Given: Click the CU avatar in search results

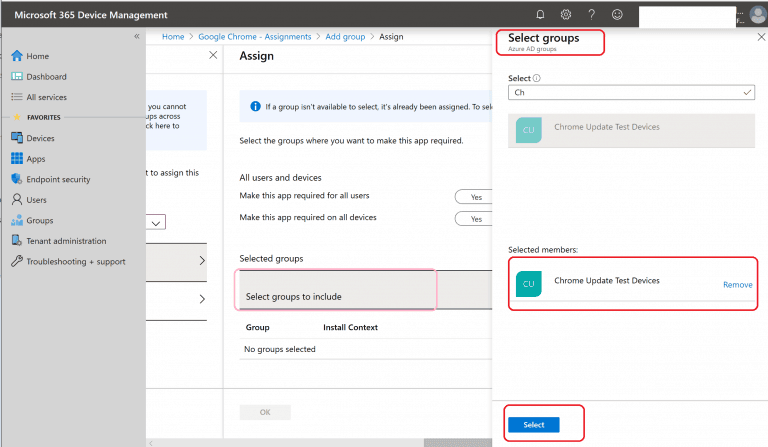Looking at the screenshot, I should (528, 130).
